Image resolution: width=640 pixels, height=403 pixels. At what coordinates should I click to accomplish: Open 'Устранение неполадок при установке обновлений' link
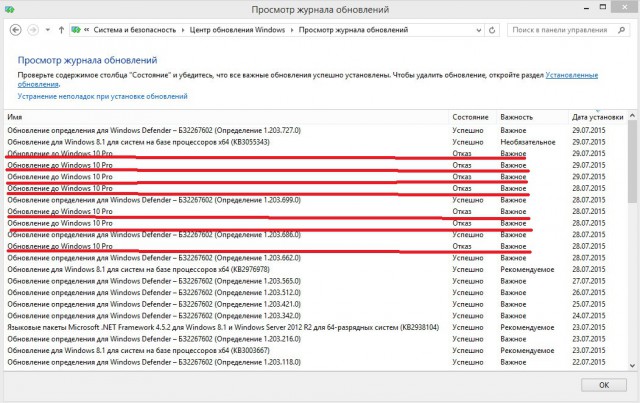click(102, 96)
